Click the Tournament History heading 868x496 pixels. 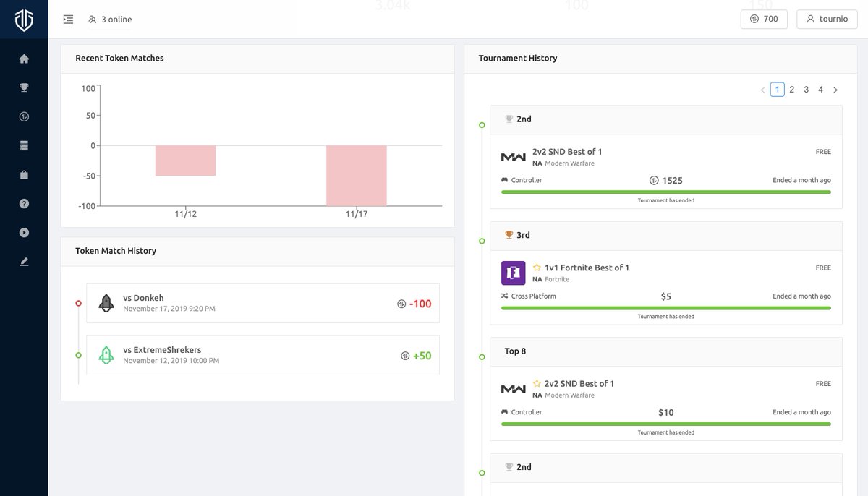point(518,58)
